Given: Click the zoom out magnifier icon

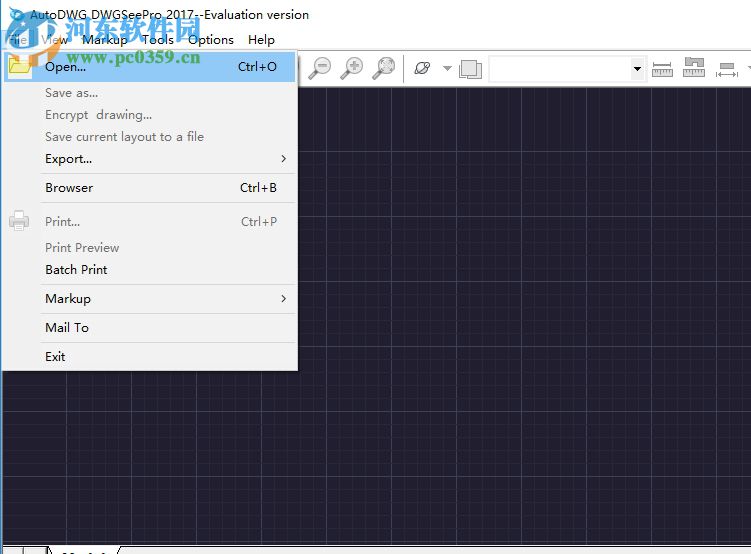Looking at the screenshot, I should click(x=320, y=68).
